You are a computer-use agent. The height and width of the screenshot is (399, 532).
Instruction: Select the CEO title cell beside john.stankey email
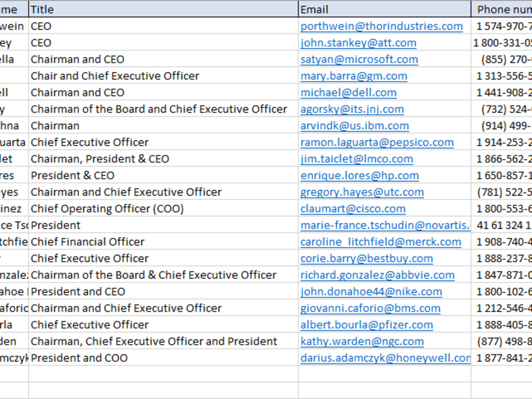[x=163, y=43]
